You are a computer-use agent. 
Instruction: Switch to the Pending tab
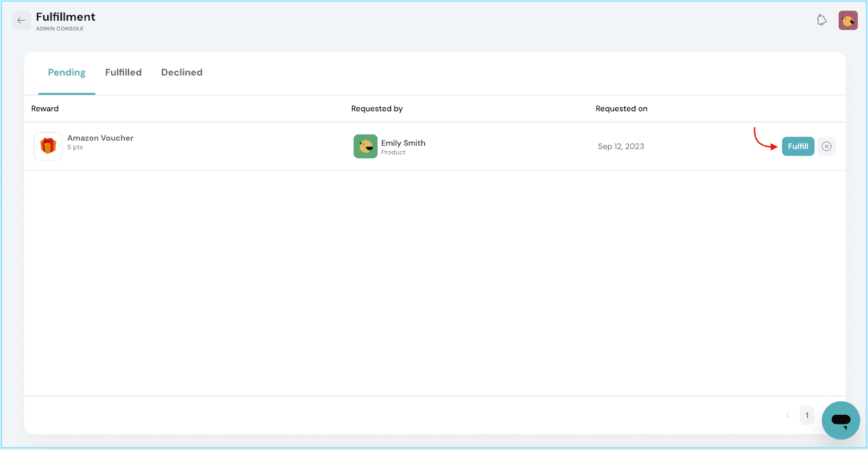(x=67, y=73)
